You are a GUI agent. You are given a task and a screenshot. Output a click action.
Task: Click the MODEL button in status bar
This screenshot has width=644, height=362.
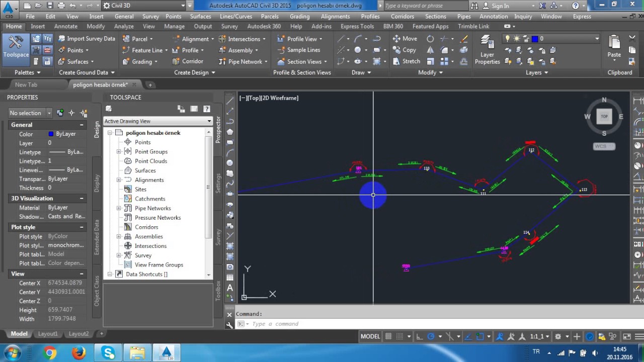[x=370, y=336]
